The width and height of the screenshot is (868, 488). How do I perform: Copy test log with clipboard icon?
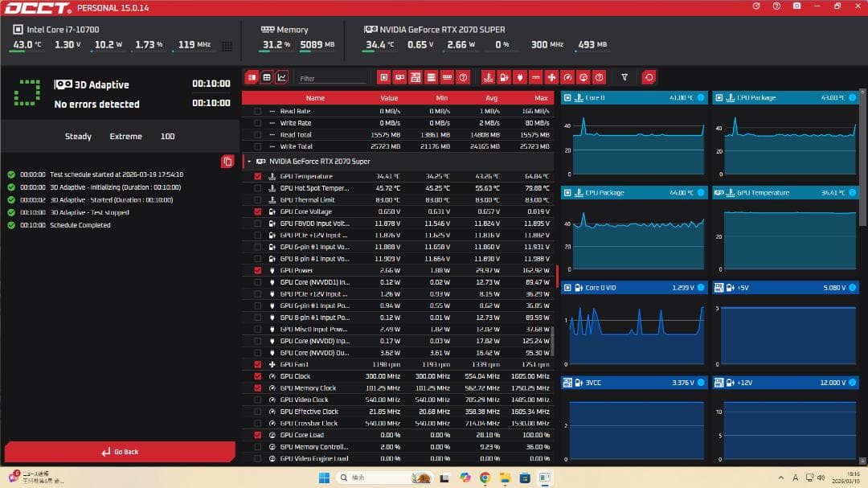[227, 161]
